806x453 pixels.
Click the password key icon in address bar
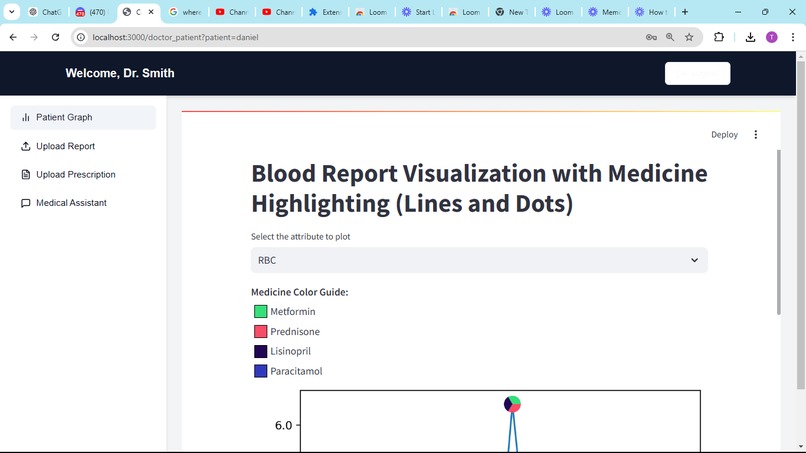coord(651,37)
